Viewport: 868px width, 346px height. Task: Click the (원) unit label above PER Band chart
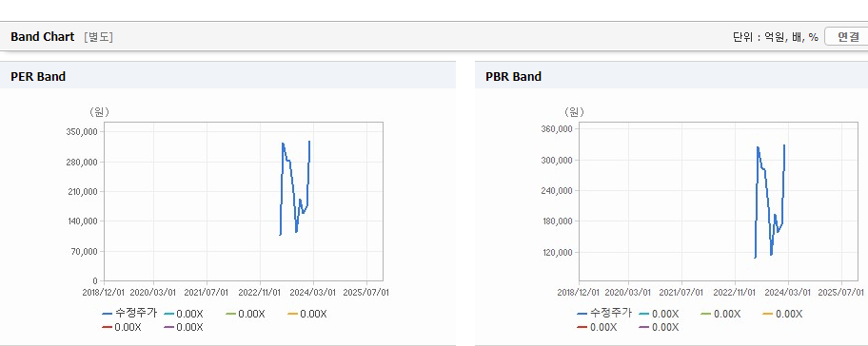(99, 112)
